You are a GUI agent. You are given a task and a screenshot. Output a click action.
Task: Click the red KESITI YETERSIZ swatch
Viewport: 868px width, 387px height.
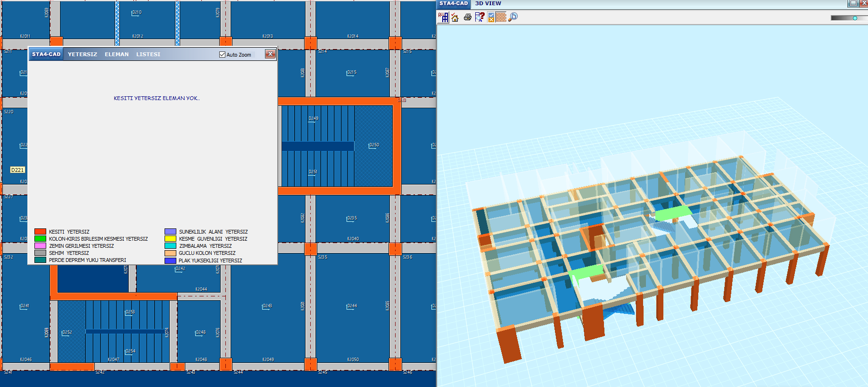coord(40,232)
